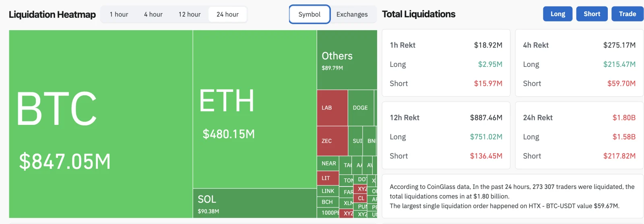Click 24h Short value $217.82M
The image size is (644, 224).
coord(619,156)
